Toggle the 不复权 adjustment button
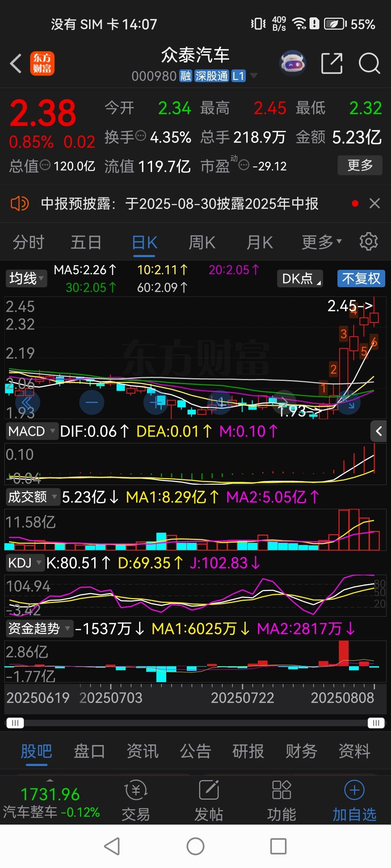 [361, 278]
